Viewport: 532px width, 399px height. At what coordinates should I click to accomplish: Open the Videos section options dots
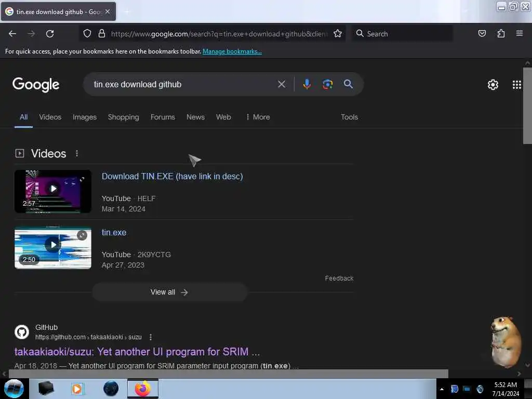tap(77, 153)
